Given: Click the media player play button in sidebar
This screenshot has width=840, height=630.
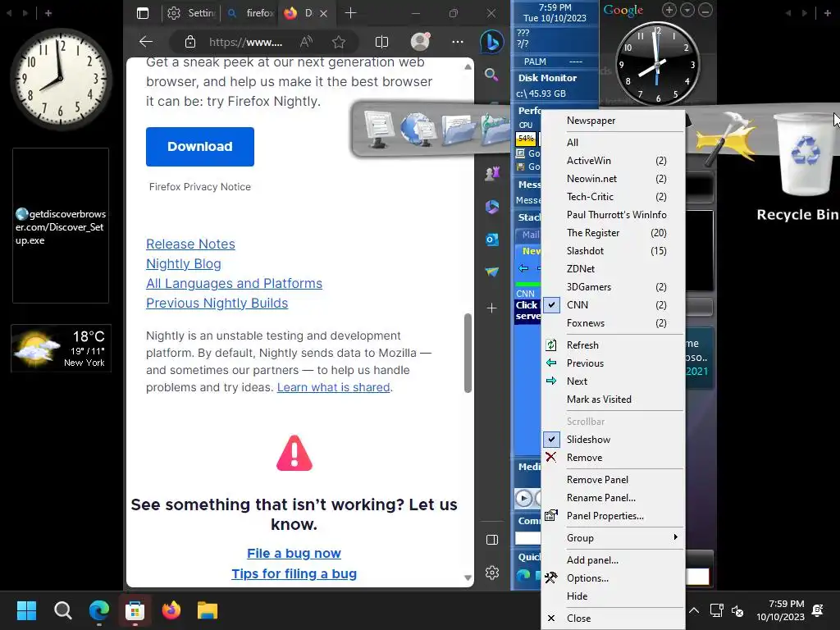Looking at the screenshot, I should (x=524, y=498).
